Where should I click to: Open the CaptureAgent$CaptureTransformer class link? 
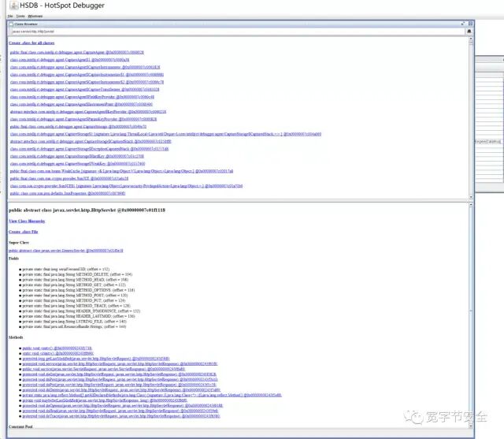click(84, 89)
